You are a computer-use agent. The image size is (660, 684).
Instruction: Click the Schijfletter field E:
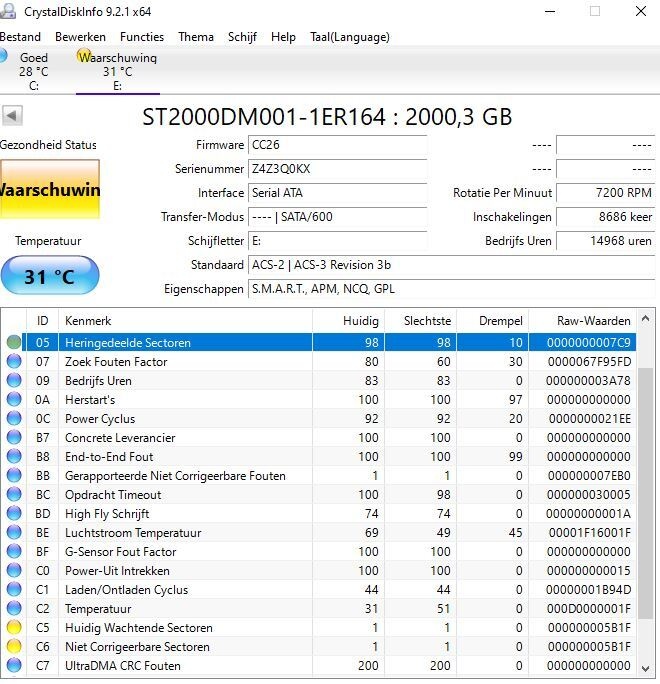click(337, 241)
